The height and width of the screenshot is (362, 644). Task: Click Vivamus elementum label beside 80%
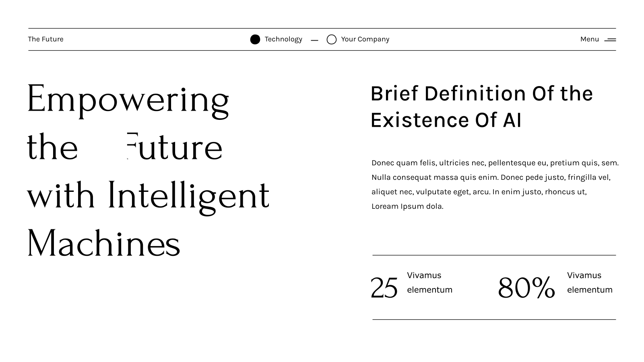(590, 282)
